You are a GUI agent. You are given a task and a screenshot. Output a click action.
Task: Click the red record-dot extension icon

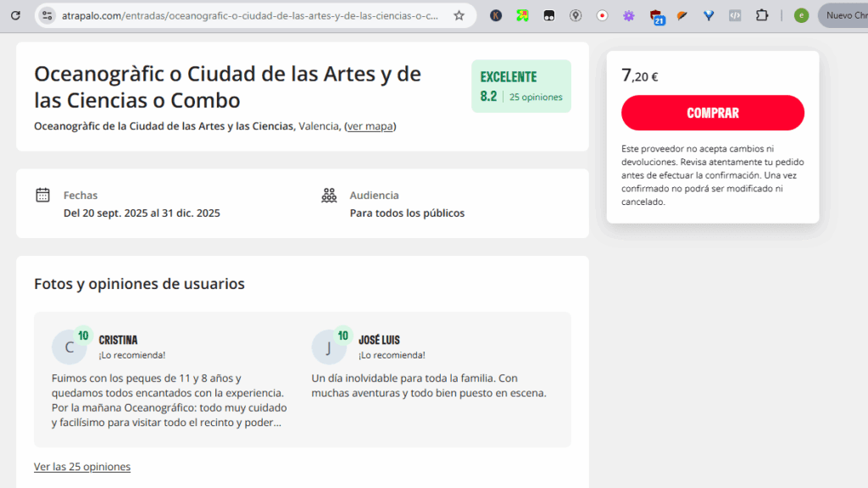click(602, 15)
